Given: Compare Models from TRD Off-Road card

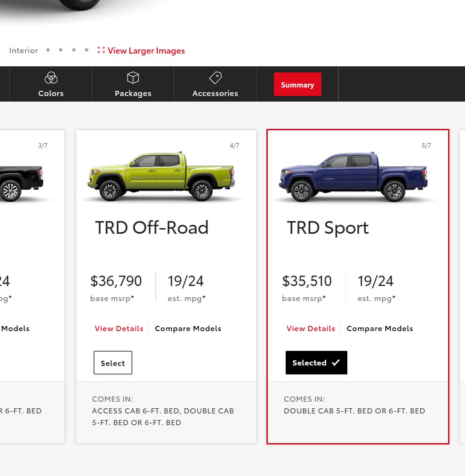Looking at the screenshot, I should click(x=188, y=328).
